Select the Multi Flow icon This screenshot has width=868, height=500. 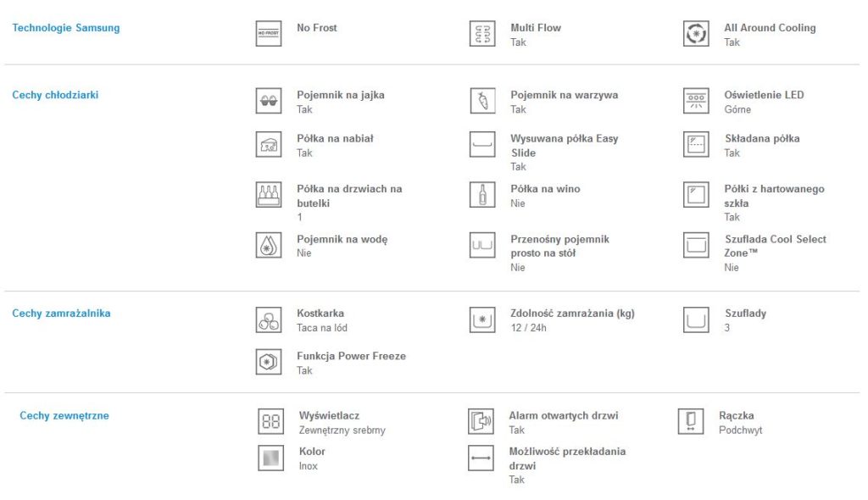coord(482,33)
